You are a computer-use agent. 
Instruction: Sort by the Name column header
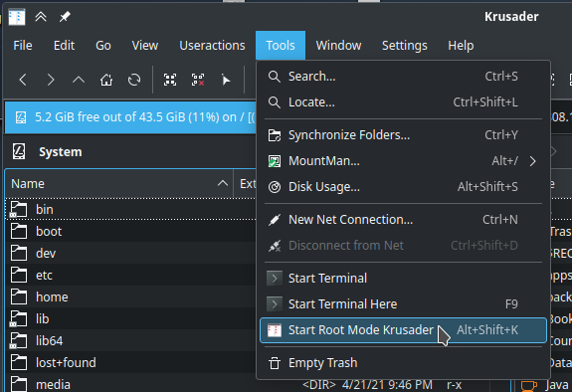pos(119,184)
